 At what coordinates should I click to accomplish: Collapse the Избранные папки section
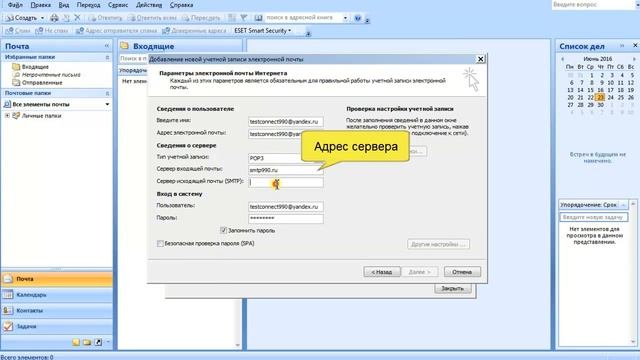pos(107,58)
